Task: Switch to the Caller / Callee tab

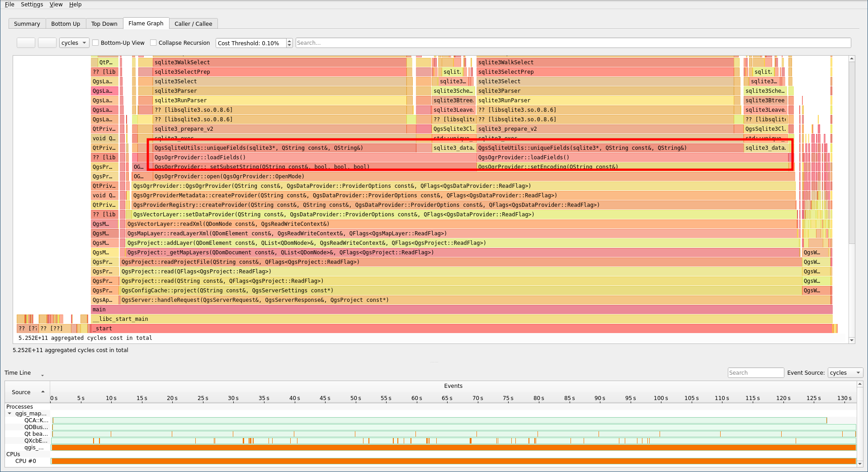Action: [193, 24]
